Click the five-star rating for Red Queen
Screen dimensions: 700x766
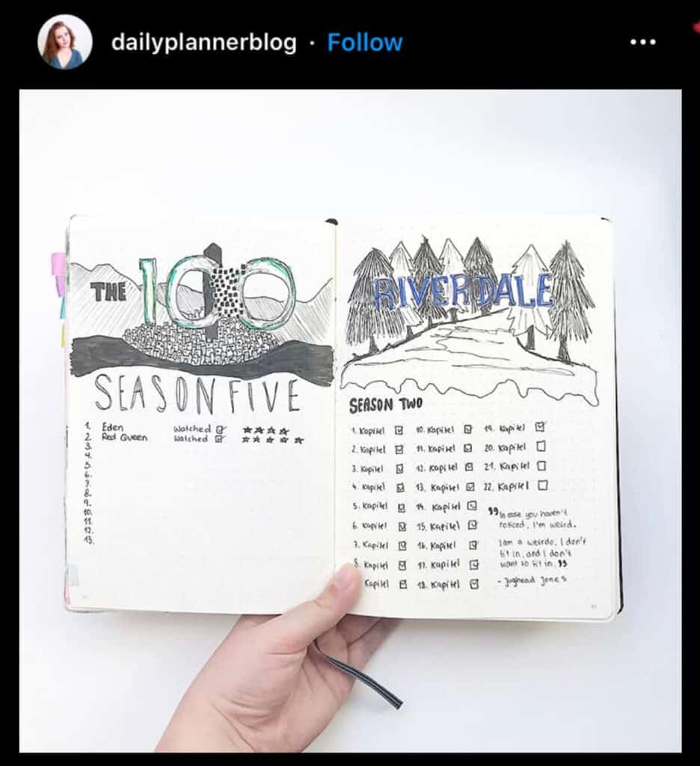coord(273,440)
